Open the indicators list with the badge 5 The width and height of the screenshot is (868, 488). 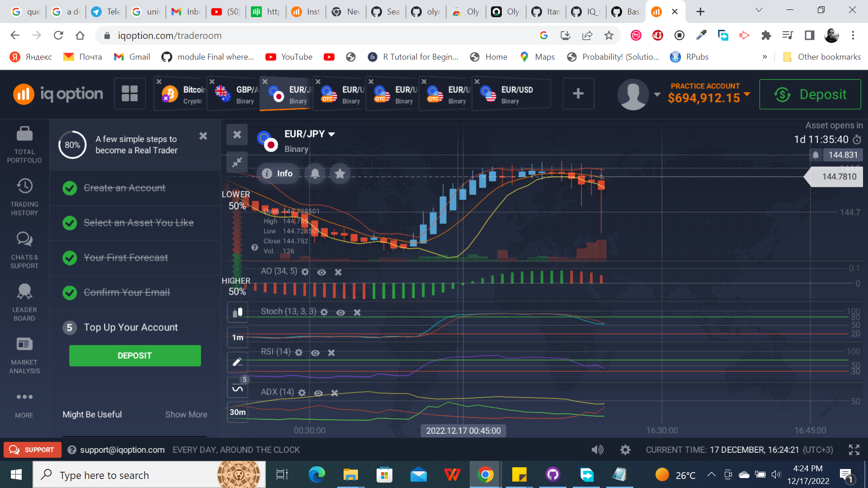click(237, 387)
